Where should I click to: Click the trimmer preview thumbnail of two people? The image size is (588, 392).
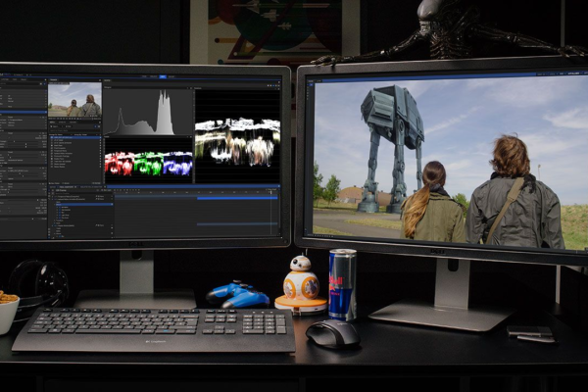pos(74,100)
